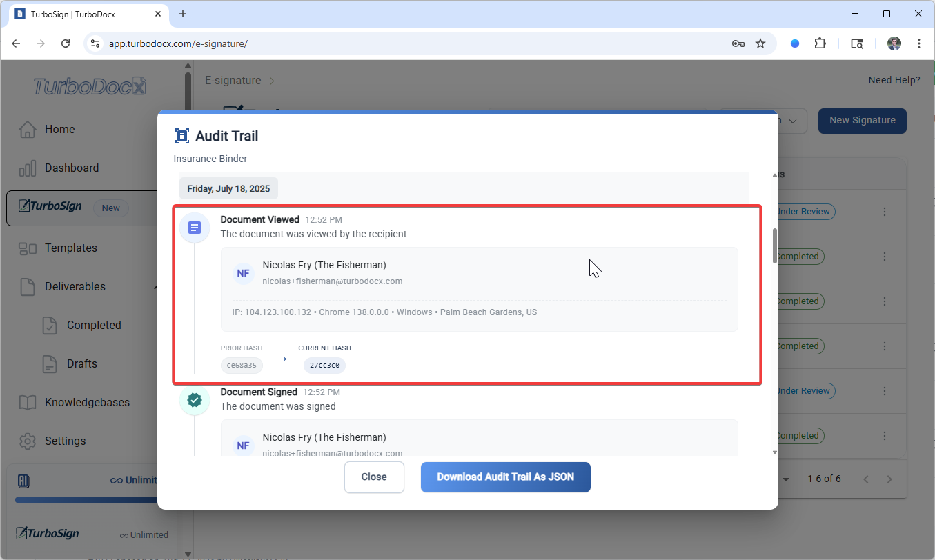Image resolution: width=935 pixels, height=560 pixels.
Task: Open a new browser tab
Action: pyautogui.click(x=183, y=14)
